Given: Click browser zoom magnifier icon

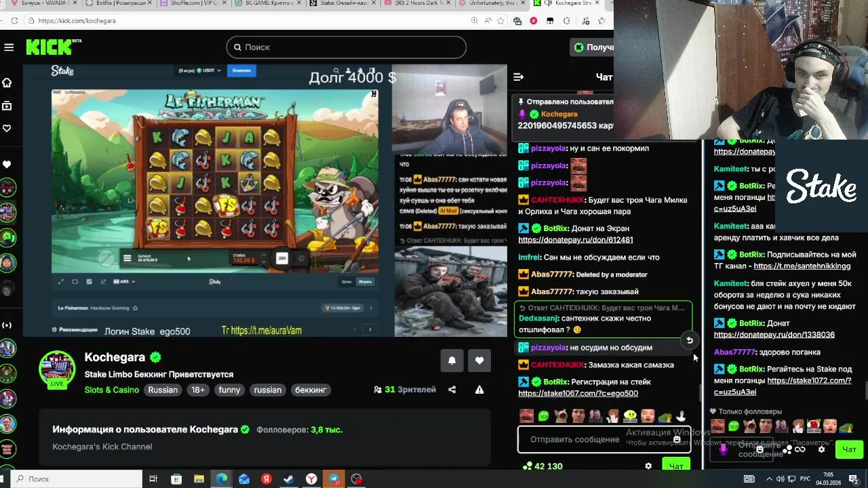Looking at the screenshot, I should [x=474, y=21].
